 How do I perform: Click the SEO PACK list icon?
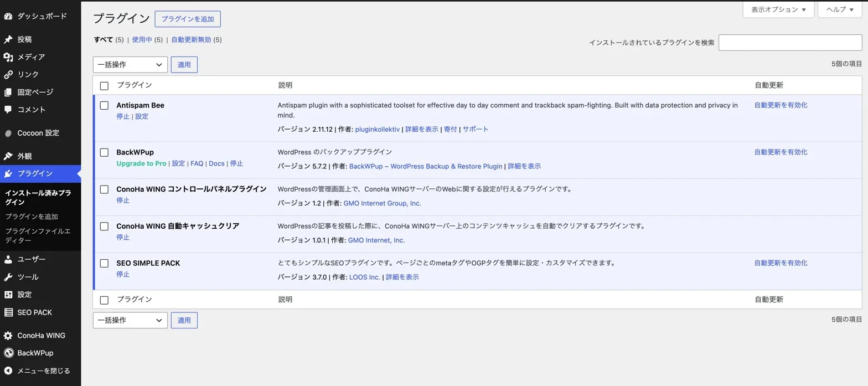tap(8, 312)
